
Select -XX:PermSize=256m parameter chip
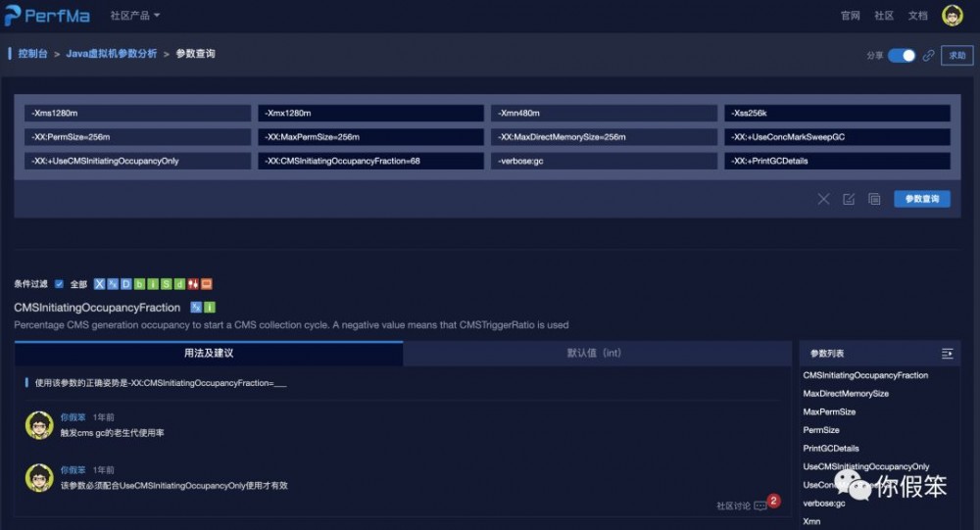point(137,137)
